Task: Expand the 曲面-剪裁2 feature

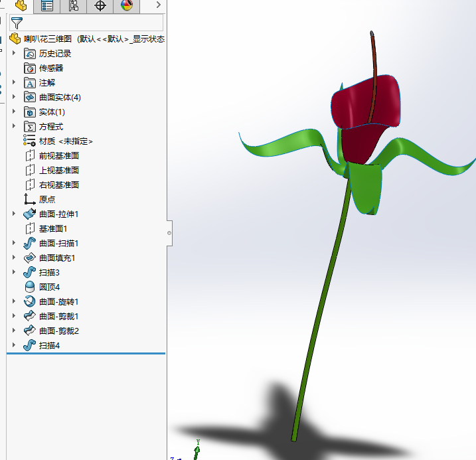Action: pyautogui.click(x=13, y=331)
